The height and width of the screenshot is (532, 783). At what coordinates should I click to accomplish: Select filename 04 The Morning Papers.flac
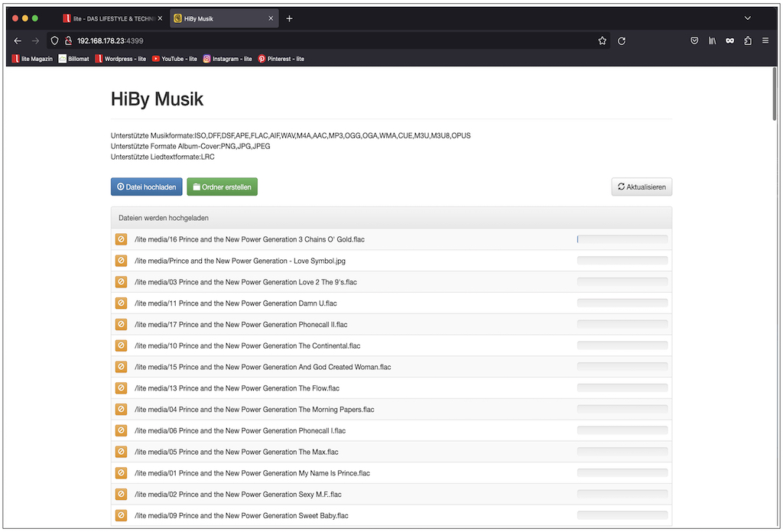pyautogui.click(x=254, y=409)
